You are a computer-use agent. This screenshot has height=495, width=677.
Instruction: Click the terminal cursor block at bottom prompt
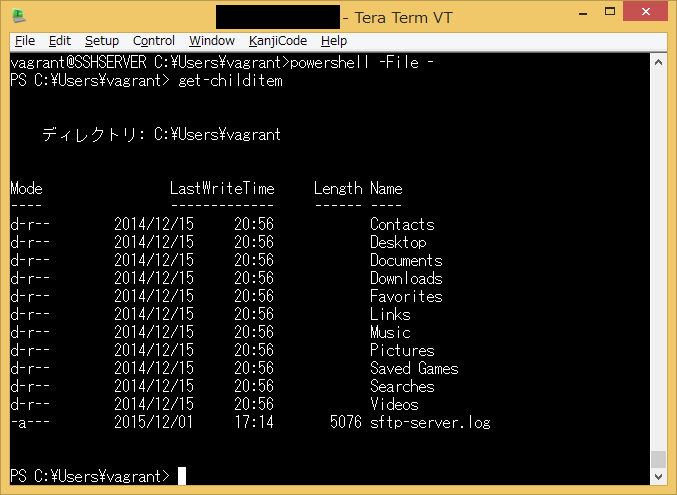click(182, 476)
